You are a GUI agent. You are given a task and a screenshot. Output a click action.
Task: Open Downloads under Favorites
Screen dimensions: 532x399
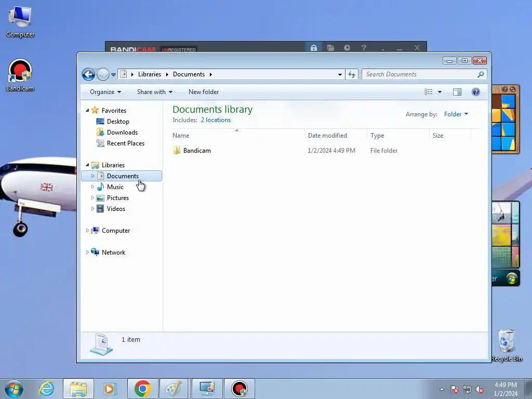pyautogui.click(x=122, y=132)
